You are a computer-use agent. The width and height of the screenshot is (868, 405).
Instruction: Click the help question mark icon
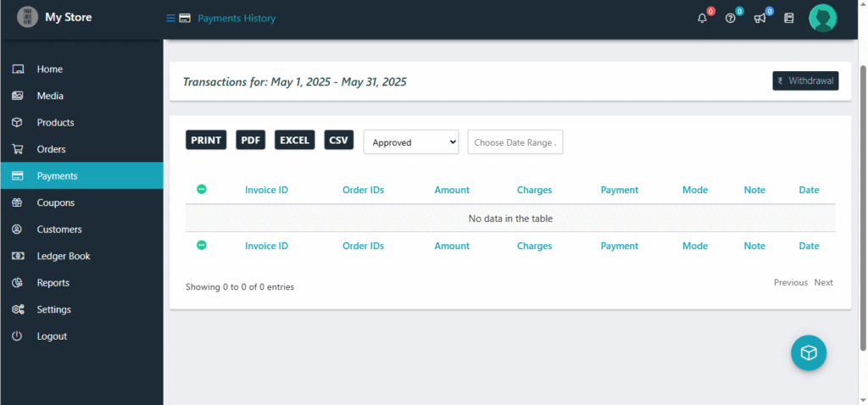pyautogui.click(x=730, y=18)
